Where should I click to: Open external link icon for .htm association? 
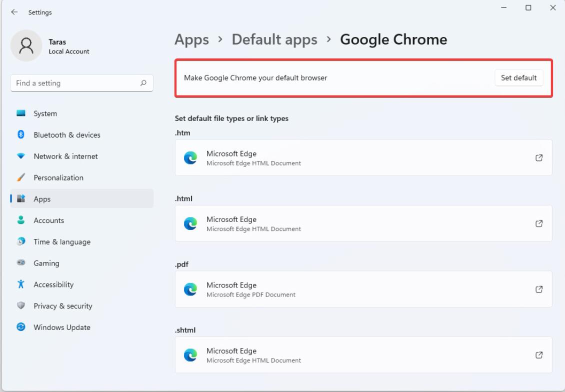coord(538,158)
